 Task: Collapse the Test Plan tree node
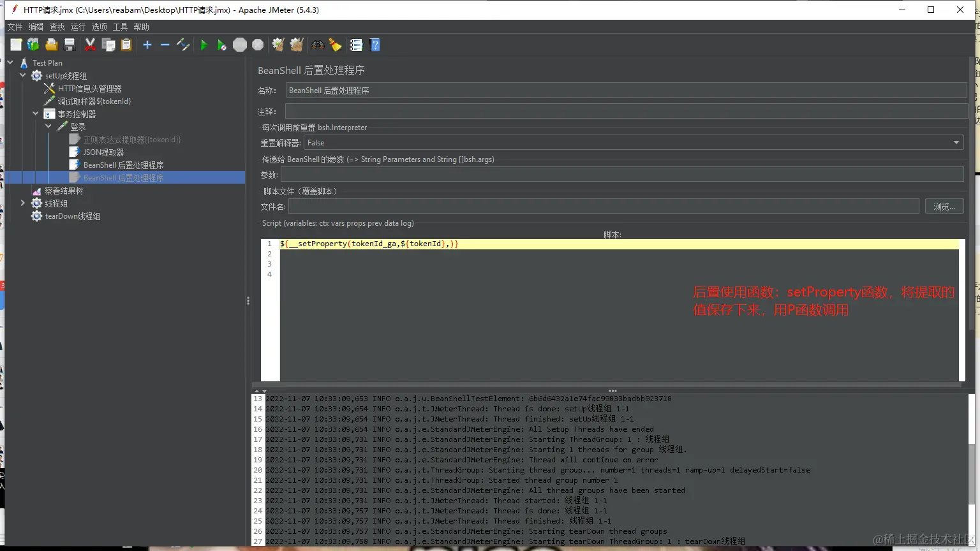coord(10,62)
